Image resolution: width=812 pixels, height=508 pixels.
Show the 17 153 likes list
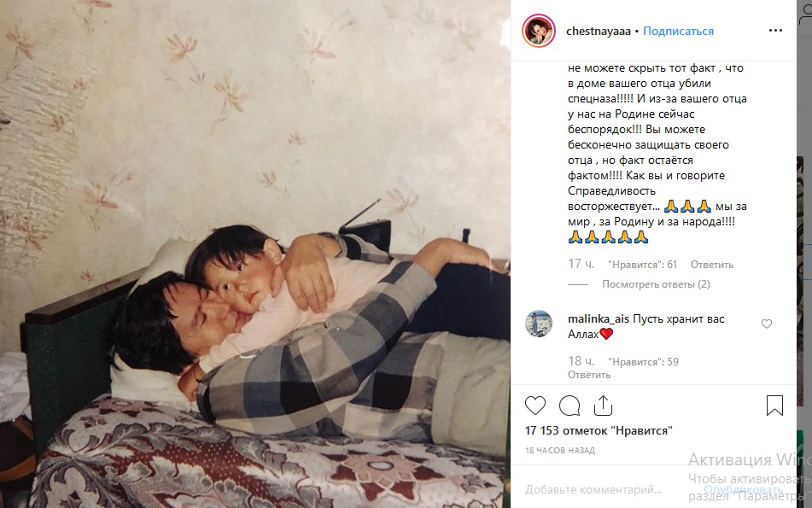pos(599,431)
